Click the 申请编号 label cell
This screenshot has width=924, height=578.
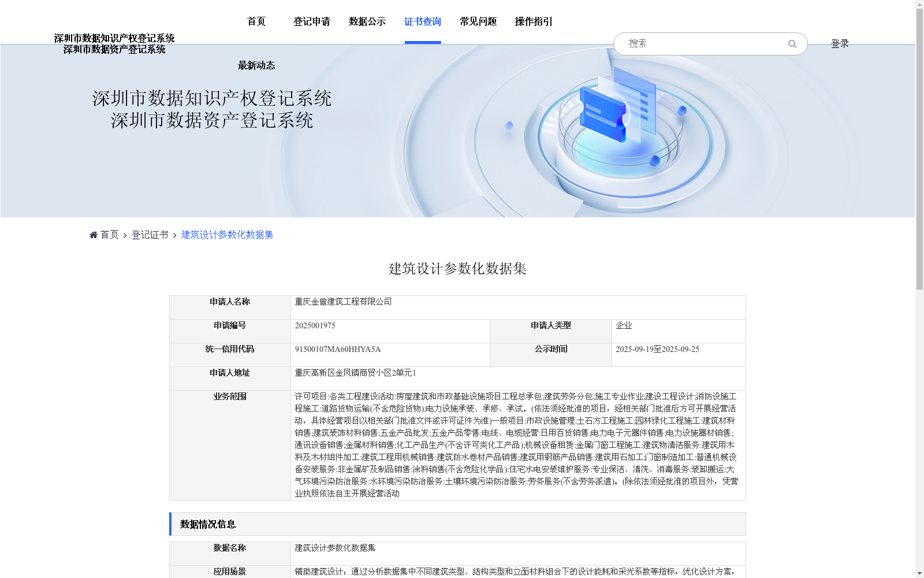(x=230, y=331)
